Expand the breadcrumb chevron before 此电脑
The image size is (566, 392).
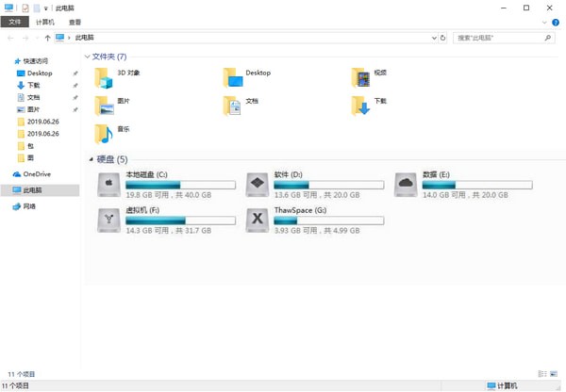pos(69,38)
